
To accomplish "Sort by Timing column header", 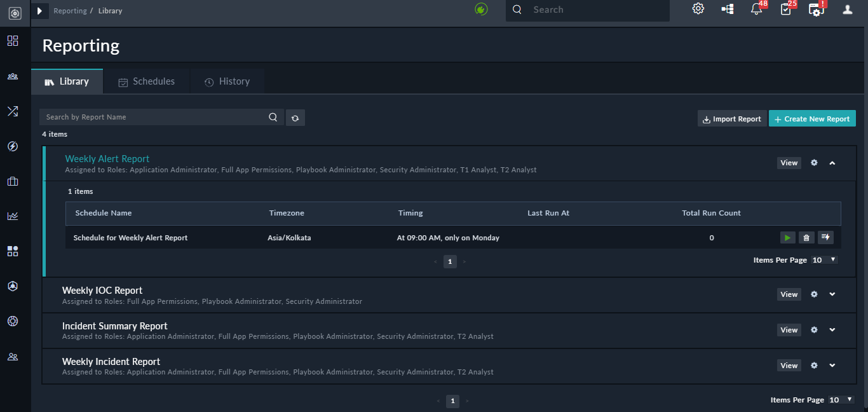I will 410,213.
